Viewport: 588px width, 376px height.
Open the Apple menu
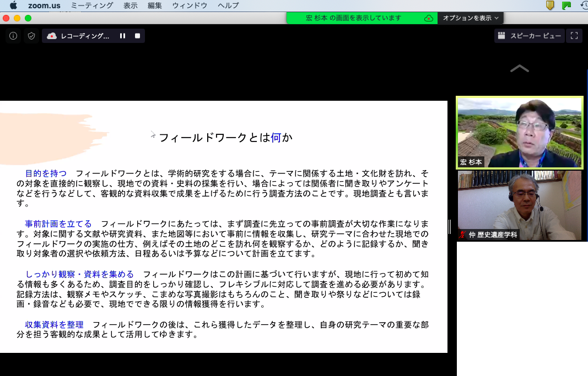pos(13,6)
